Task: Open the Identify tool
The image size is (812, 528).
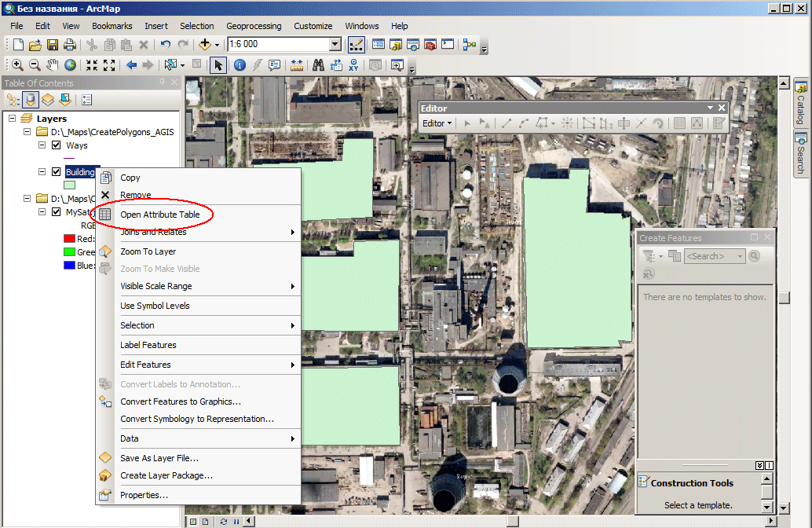Action: [x=240, y=64]
